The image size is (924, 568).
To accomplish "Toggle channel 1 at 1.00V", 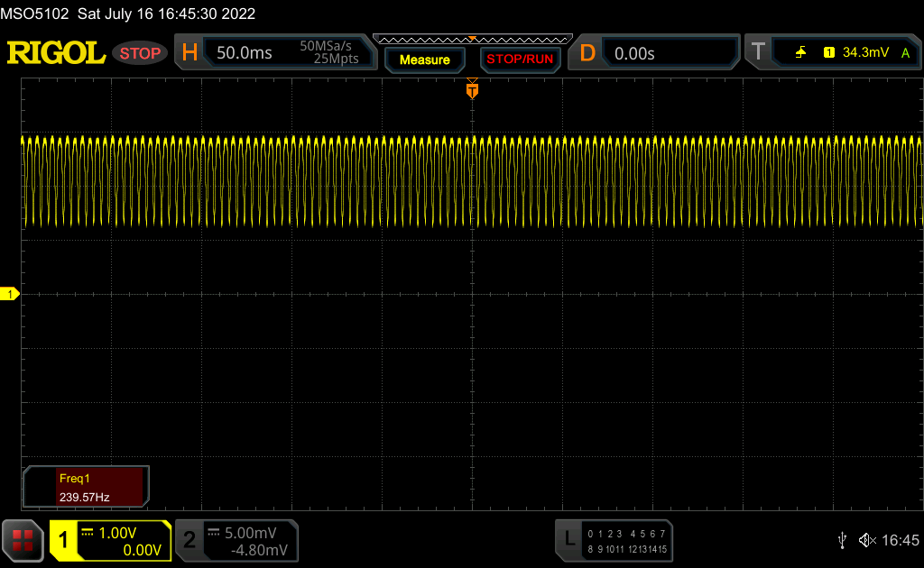I will [110, 540].
